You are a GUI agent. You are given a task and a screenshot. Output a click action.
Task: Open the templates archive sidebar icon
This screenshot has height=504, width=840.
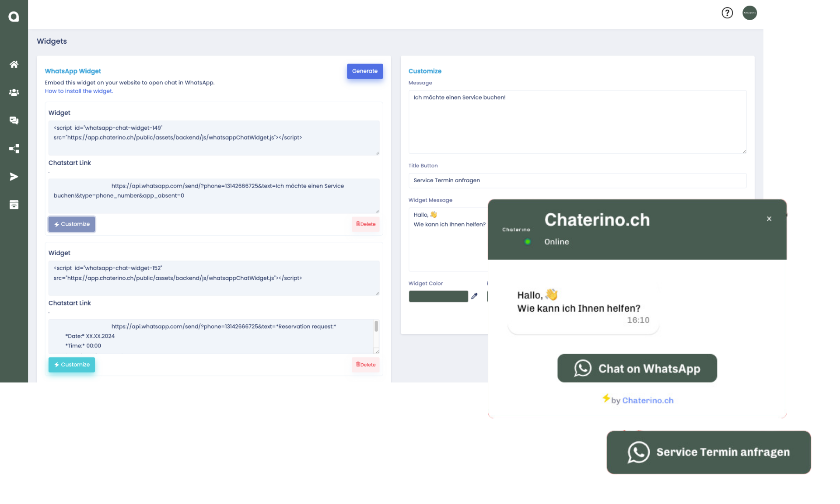click(14, 205)
